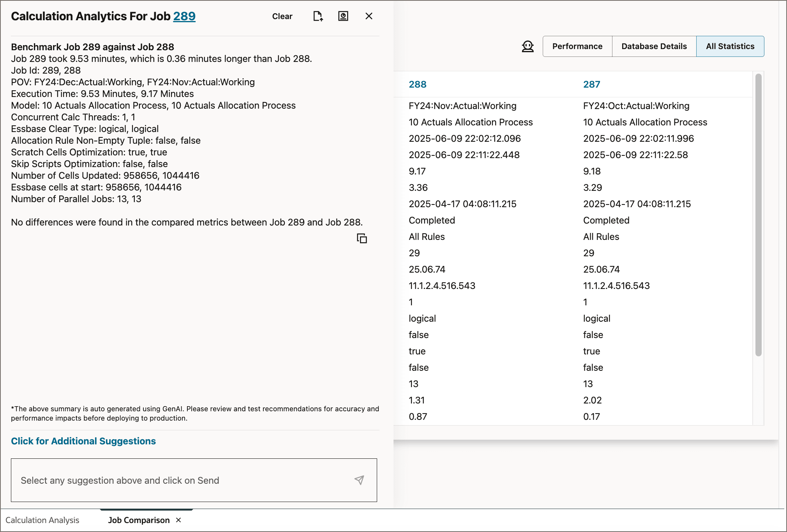
Task: Switch to the Calculation Analysis tab
Action: point(42,520)
